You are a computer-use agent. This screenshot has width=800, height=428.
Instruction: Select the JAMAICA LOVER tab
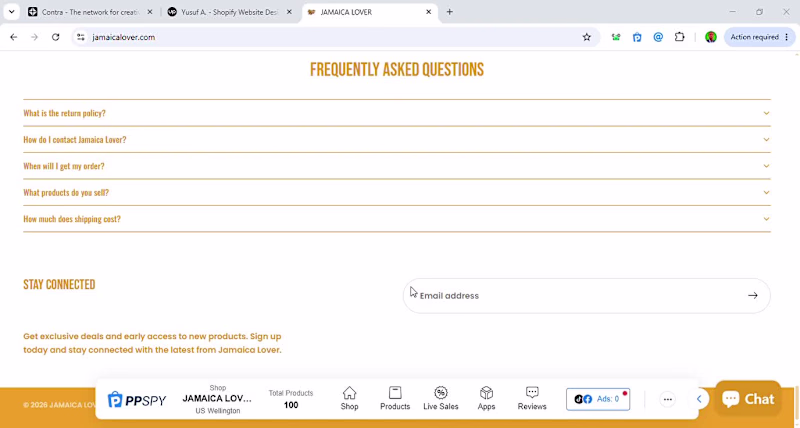[370, 12]
